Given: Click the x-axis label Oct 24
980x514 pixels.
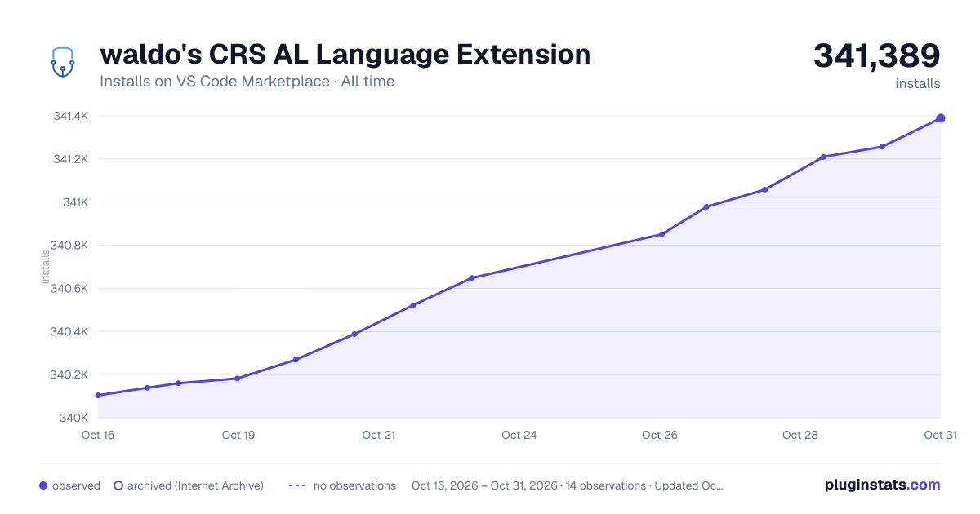Looking at the screenshot, I should coord(519,435).
